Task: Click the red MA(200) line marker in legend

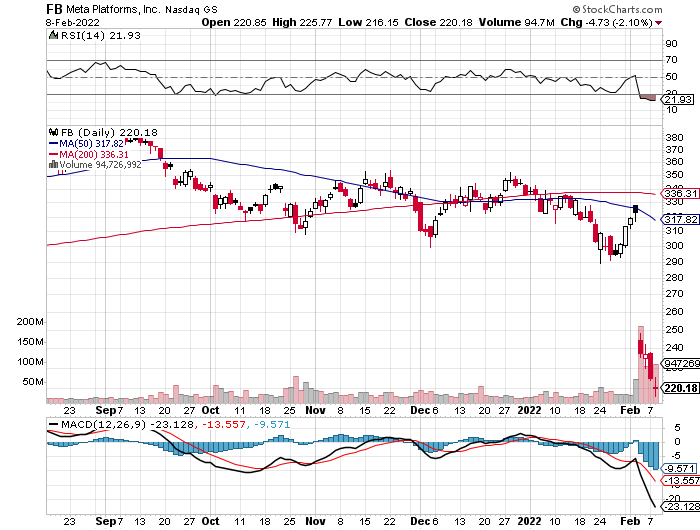Action: [x=53, y=154]
